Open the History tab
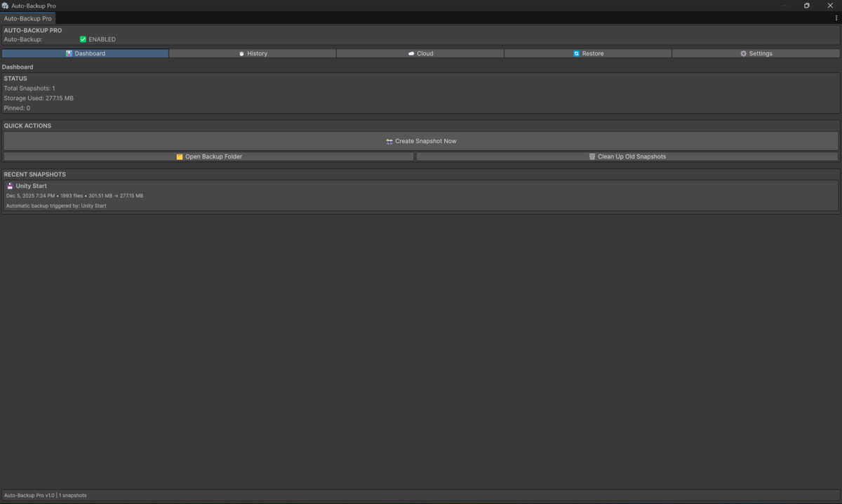This screenshot has width=842, height=504. coord(253,53)
